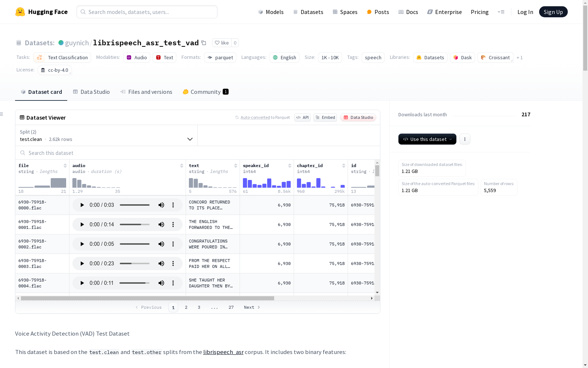
Task: Click the pink Data Studio button
Action: coord(358,117)
